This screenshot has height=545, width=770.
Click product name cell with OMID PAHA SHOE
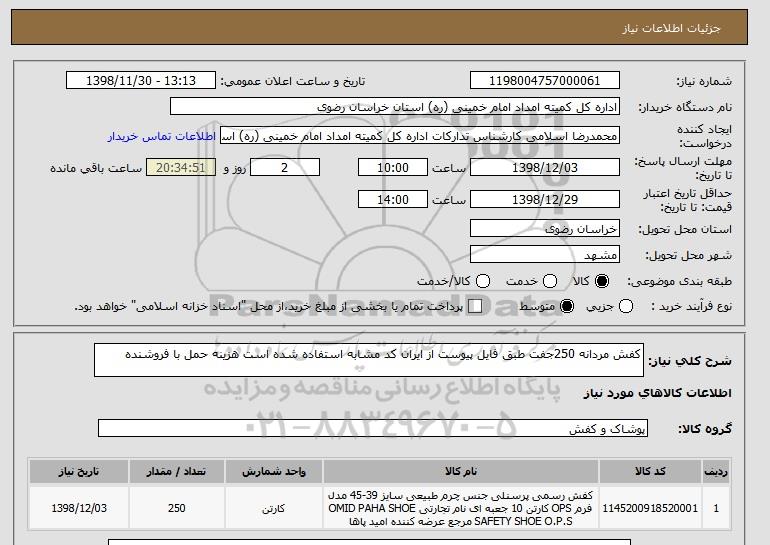coord(461,508)
